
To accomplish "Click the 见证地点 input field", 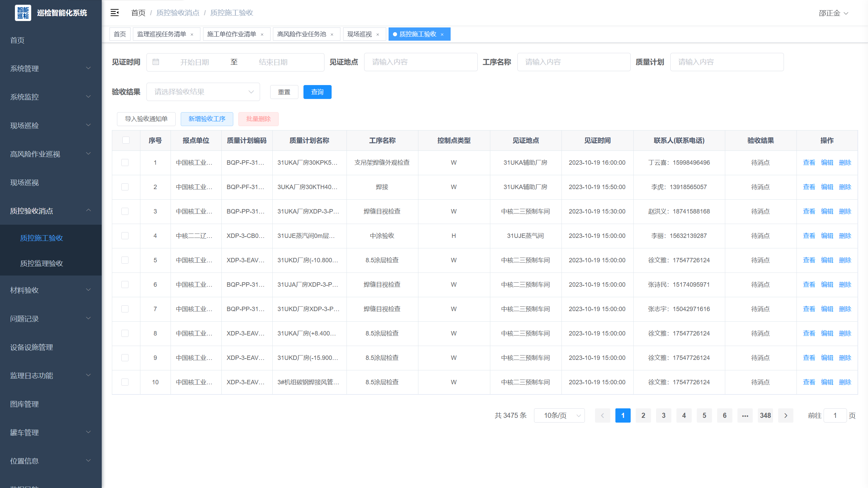I will tap(420, 62).
